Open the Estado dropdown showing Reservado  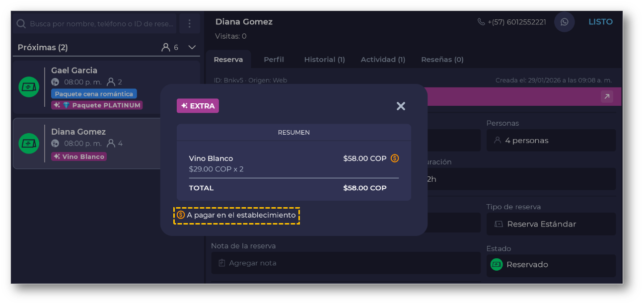tap(551, 265)
